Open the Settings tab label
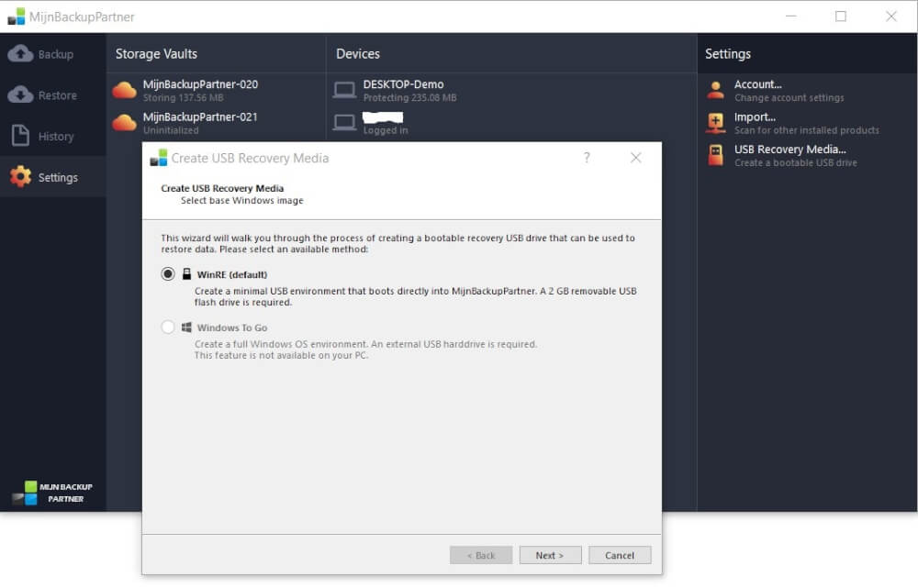 [58, 177]
